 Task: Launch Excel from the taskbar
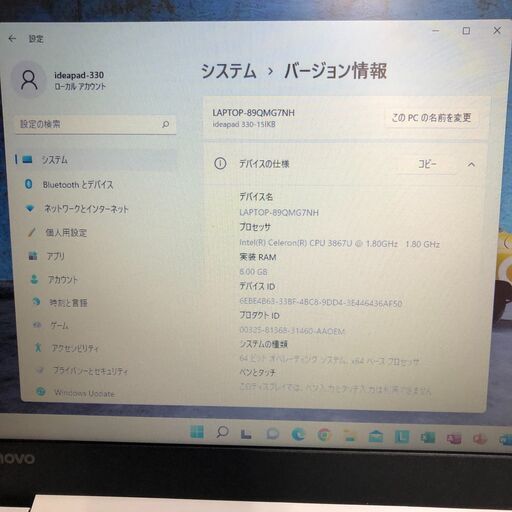click(428, 438)
